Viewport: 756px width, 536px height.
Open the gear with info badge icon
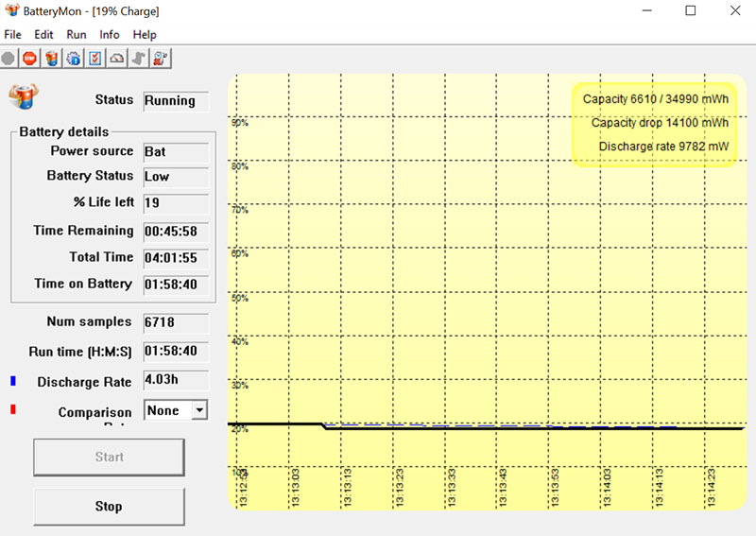[73, 59]
